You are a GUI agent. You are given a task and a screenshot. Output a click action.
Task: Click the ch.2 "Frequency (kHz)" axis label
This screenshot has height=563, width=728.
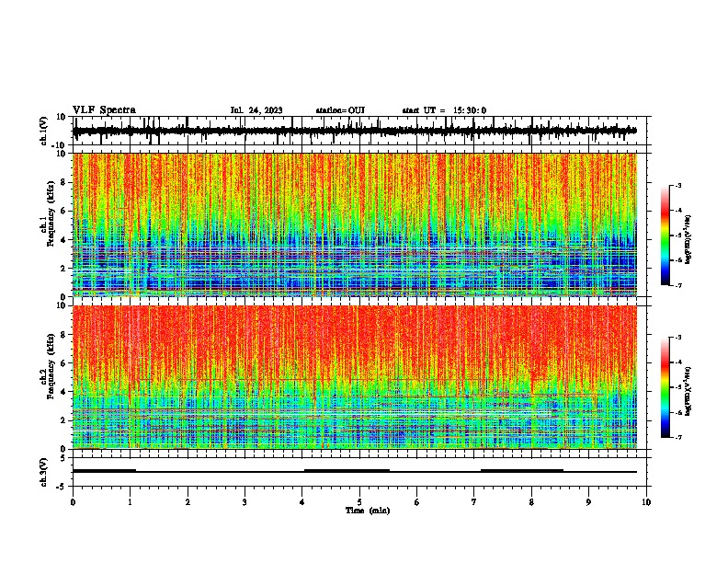51,366
